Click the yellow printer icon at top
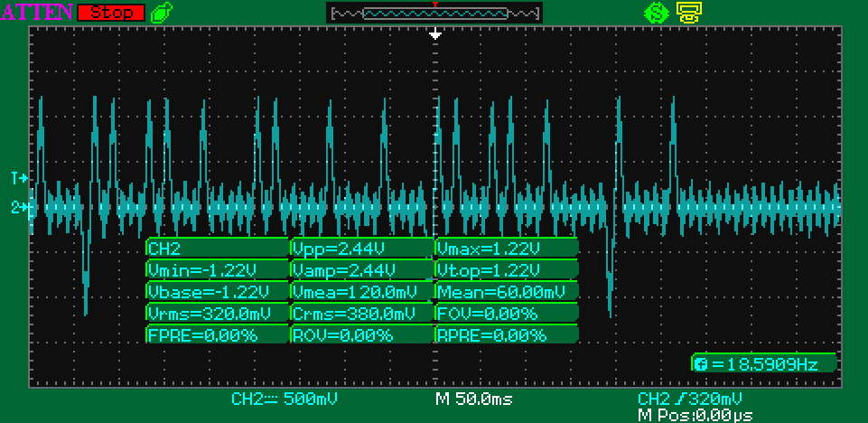Image resolution: width=868 pixels, height=423 pixels. (689, 13)
